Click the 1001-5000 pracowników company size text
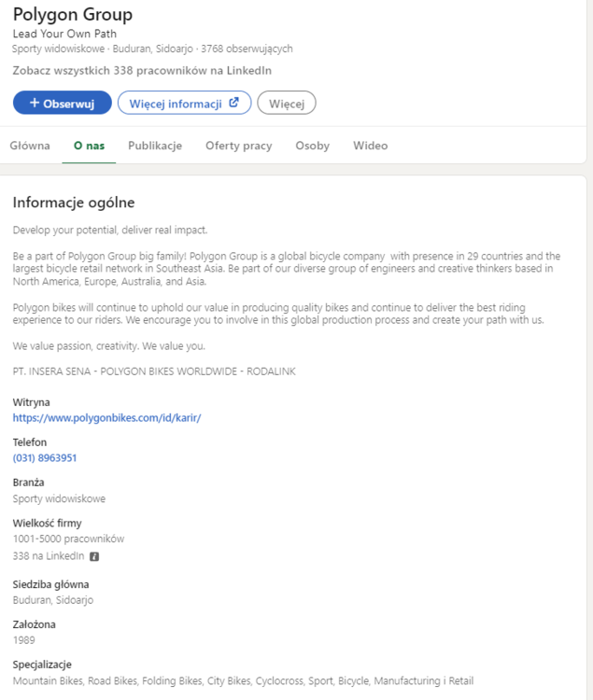The image size is (593, 700). [x=68, y=539]
